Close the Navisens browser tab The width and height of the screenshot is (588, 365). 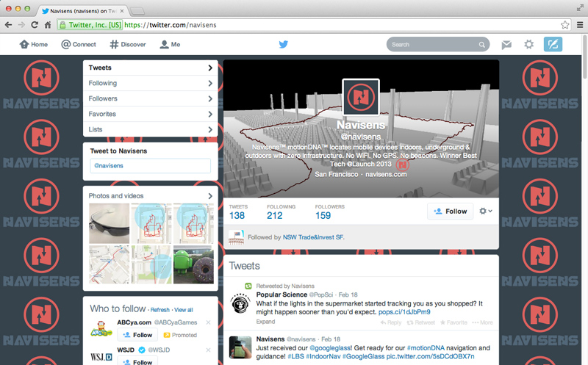122,11
